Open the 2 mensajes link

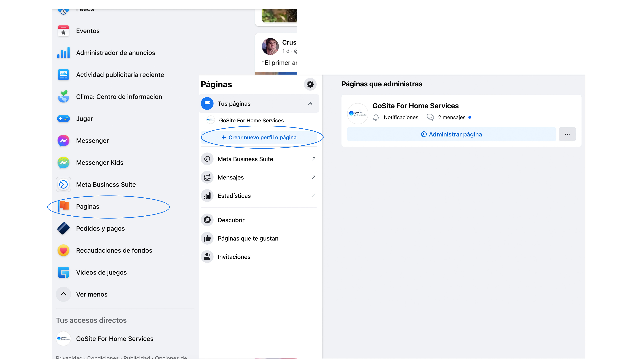(451, 117)
